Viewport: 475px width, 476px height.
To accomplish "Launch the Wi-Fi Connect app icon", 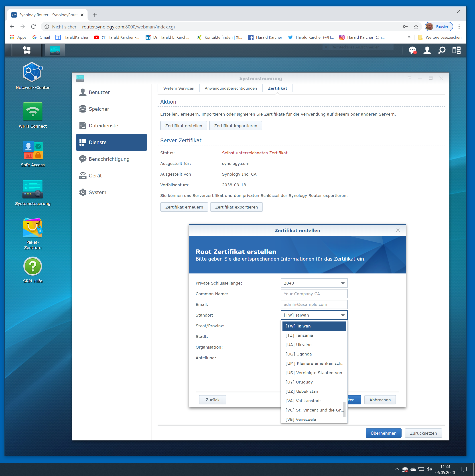I will pyautogui.click(x=32, y=111).
